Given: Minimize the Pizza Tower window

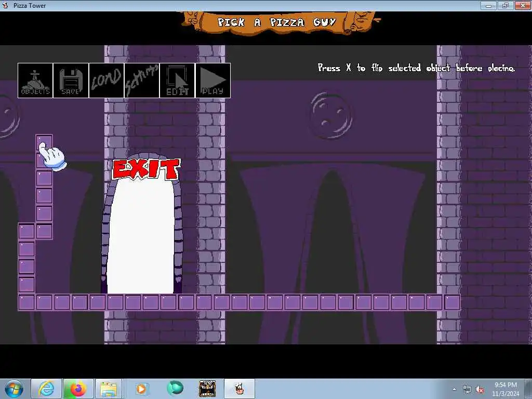Looking at the screenshot, I should point(489,5).
